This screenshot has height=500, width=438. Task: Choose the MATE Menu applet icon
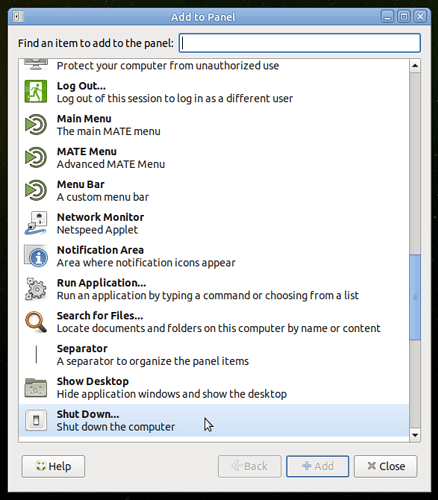pos(36,157)
